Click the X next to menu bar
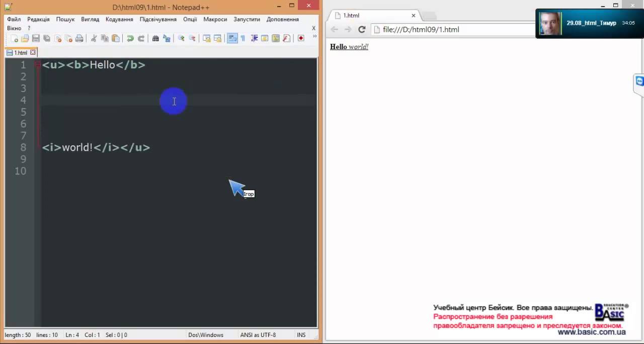 click(314, 28)
